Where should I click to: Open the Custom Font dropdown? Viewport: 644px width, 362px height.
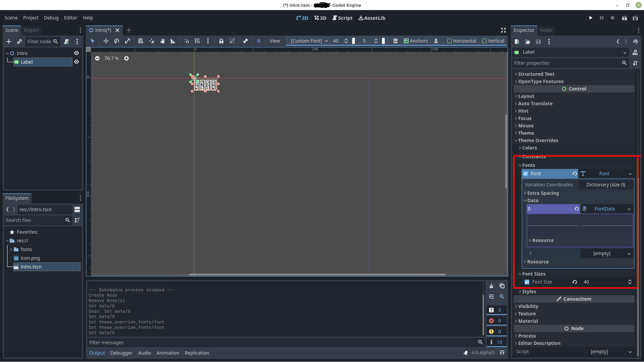coord(309,41)
